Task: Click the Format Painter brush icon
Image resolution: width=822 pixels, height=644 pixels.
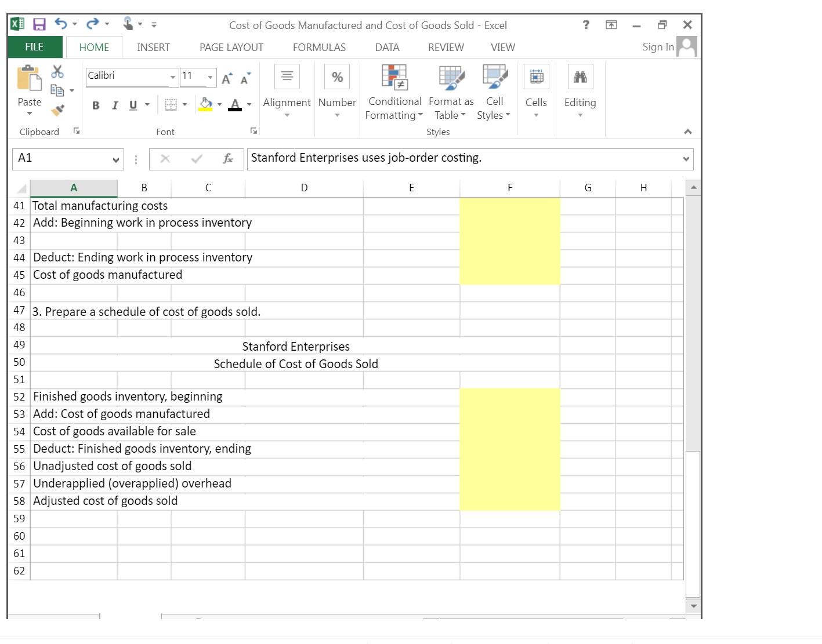Action: point(57,110)
